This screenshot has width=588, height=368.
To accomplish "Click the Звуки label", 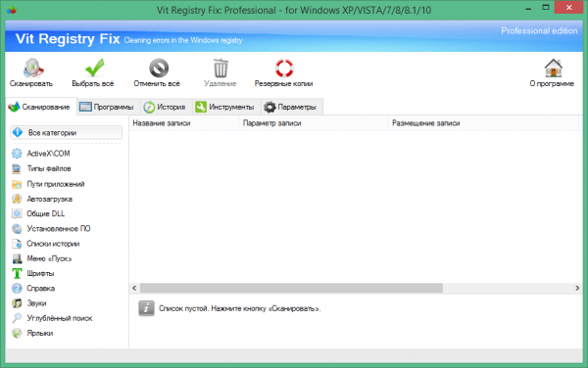I will (36, 303).
